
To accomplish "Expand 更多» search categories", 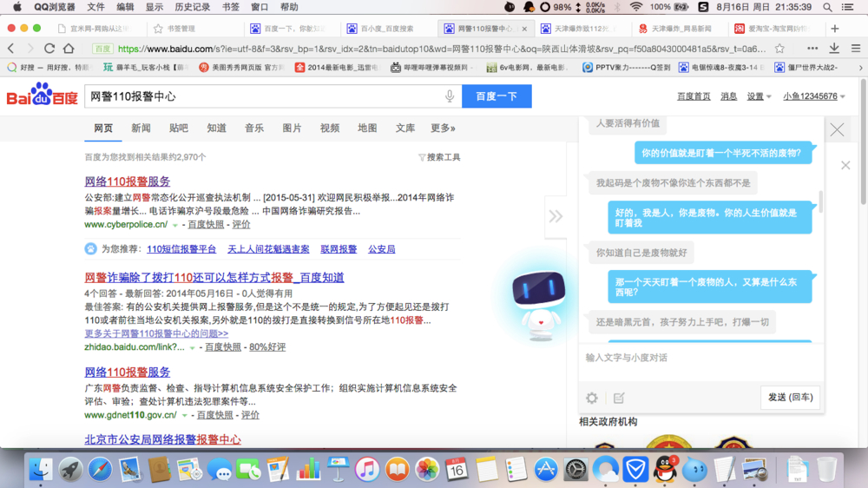I will pyautogui.click(x=443, y=129).
